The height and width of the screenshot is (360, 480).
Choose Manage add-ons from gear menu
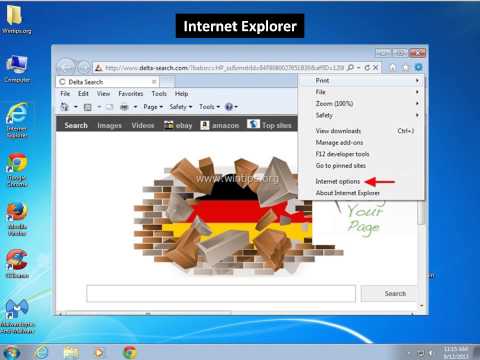coord(361,143)
